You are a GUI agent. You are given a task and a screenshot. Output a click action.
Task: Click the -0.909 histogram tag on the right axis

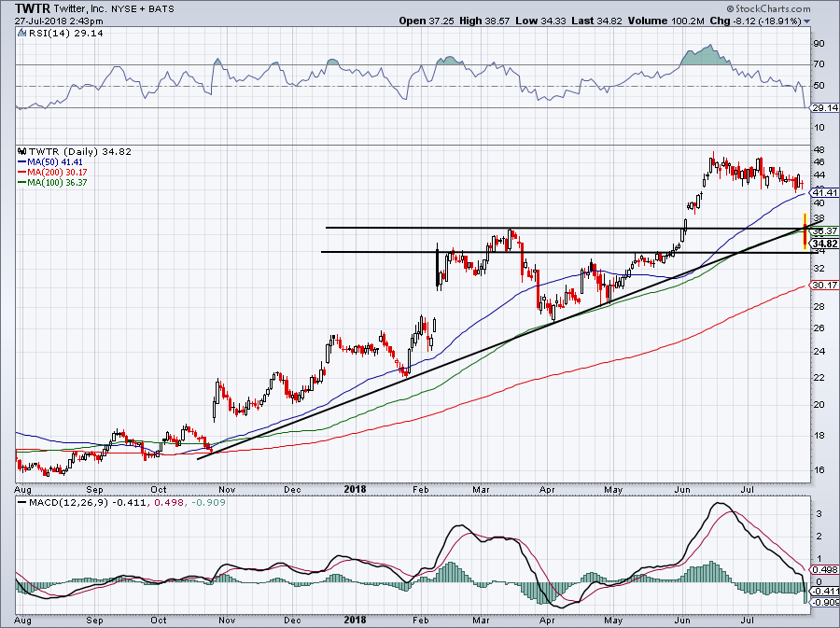coord(825,602)
